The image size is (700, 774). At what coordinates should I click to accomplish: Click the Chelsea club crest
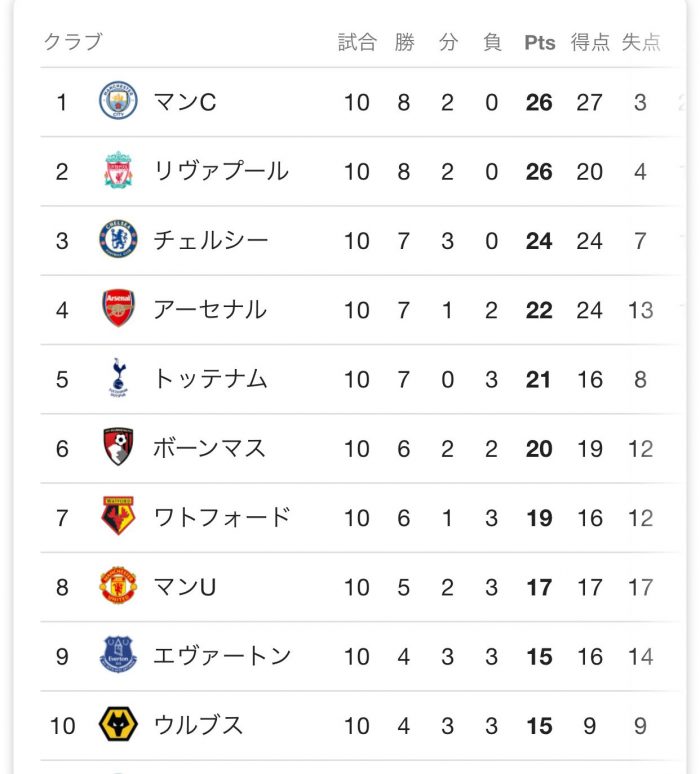pos(118,239)
